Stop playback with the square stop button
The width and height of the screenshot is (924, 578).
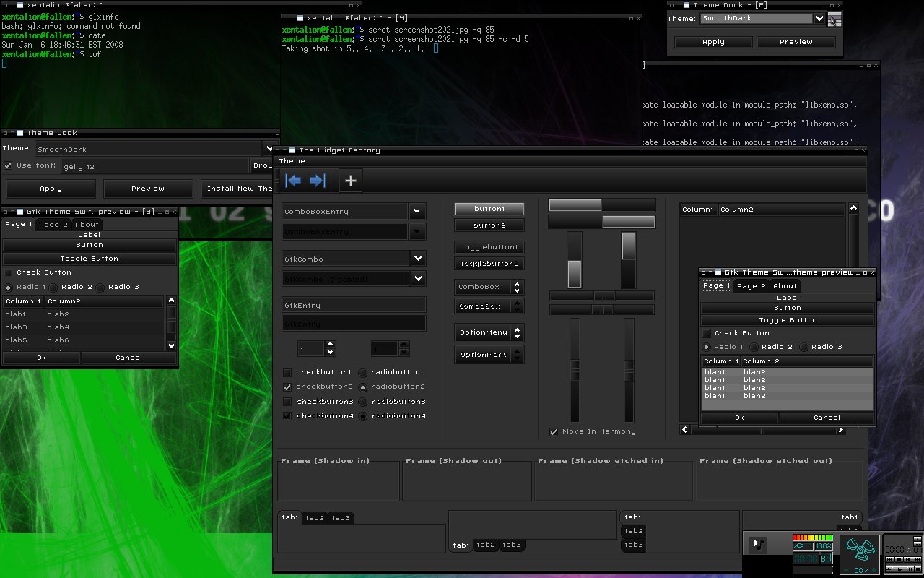coord(918,569)
